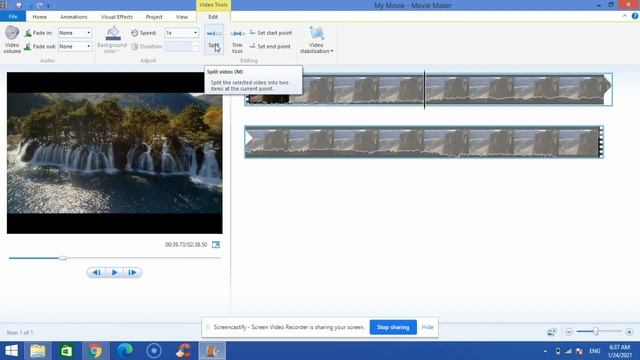Open Movie Maker help icon
Screen dimensions: 640x360
coord(635,16)
